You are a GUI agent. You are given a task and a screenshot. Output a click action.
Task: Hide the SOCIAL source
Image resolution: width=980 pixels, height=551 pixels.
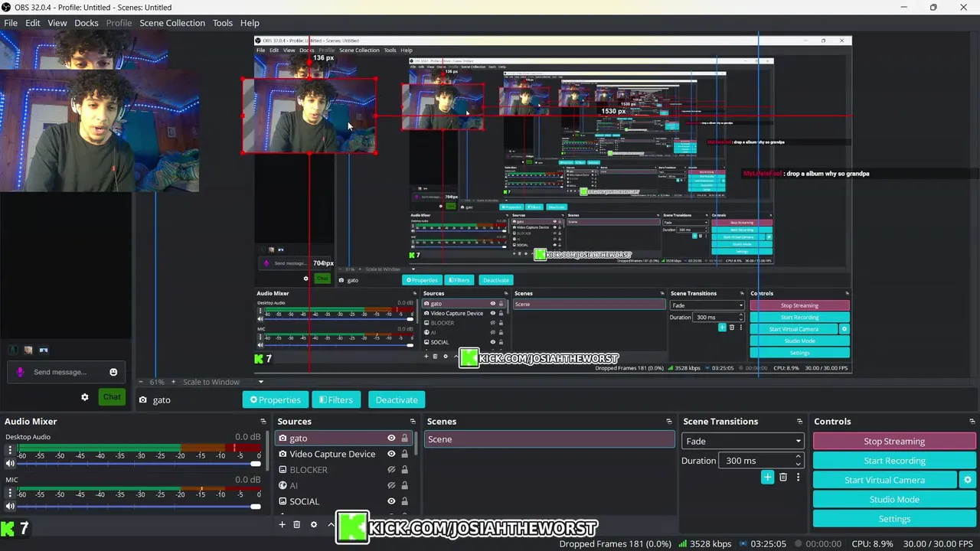click(x=391, y=501)
